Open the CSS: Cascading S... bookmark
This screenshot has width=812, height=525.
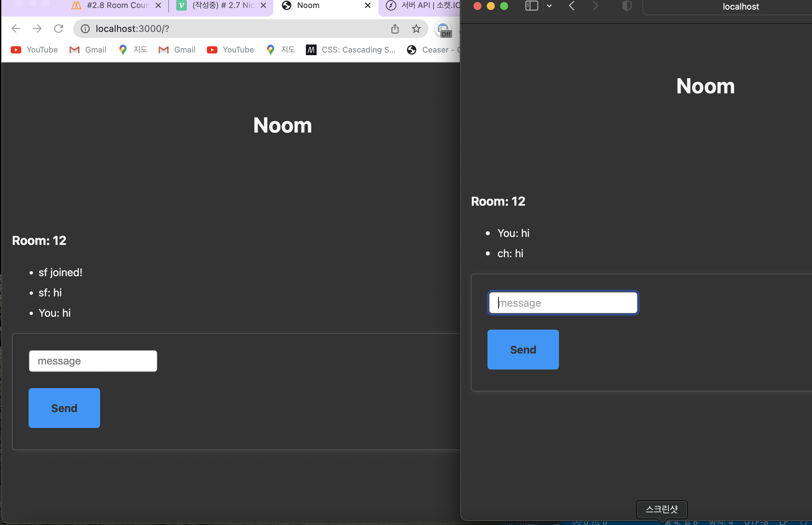tap(351, 50)
